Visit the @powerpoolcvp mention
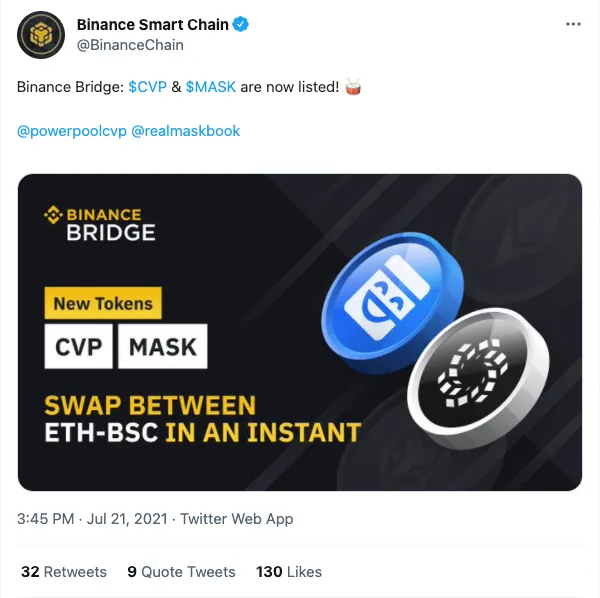 click(72, 131)
